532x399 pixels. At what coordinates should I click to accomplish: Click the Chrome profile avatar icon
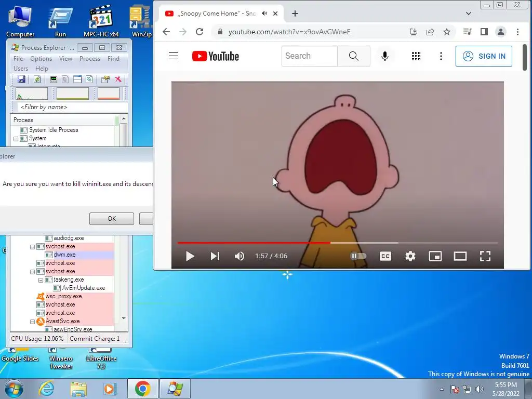[500, 32]
